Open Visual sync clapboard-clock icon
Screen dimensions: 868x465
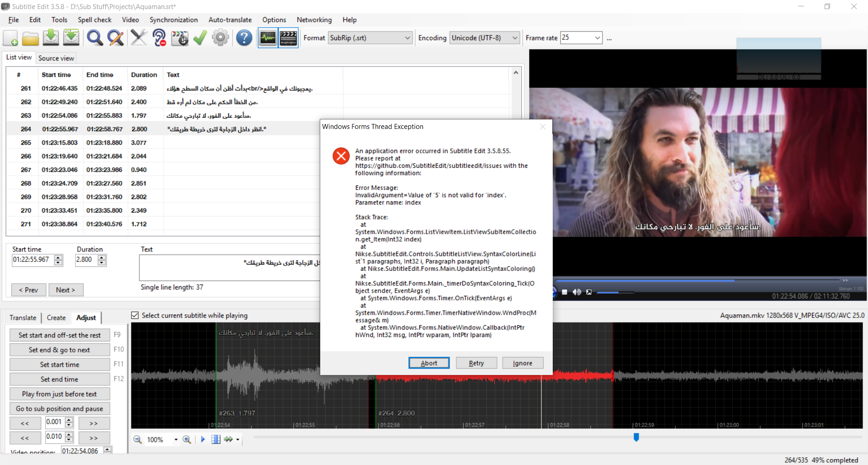[x=180, y=38]
